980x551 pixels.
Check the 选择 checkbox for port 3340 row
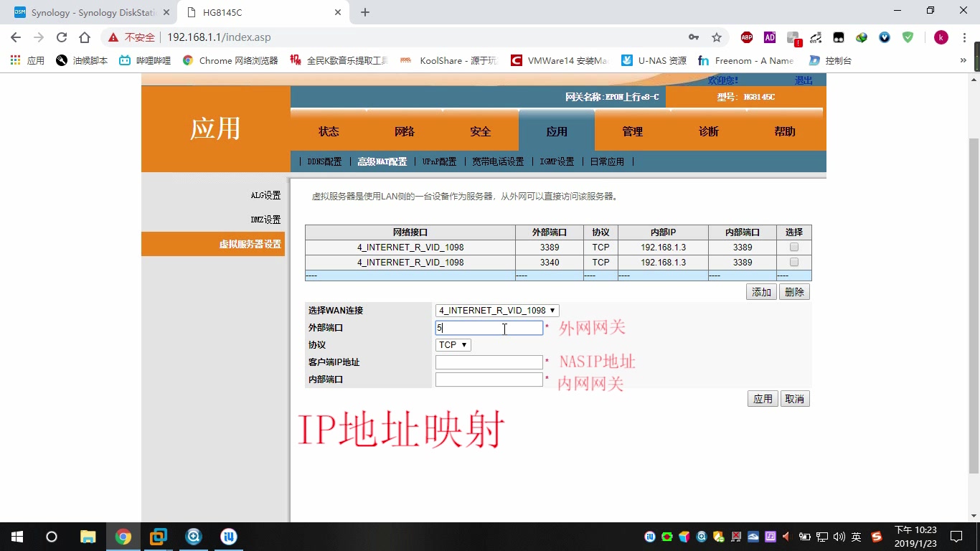click(x=793, y=263)
